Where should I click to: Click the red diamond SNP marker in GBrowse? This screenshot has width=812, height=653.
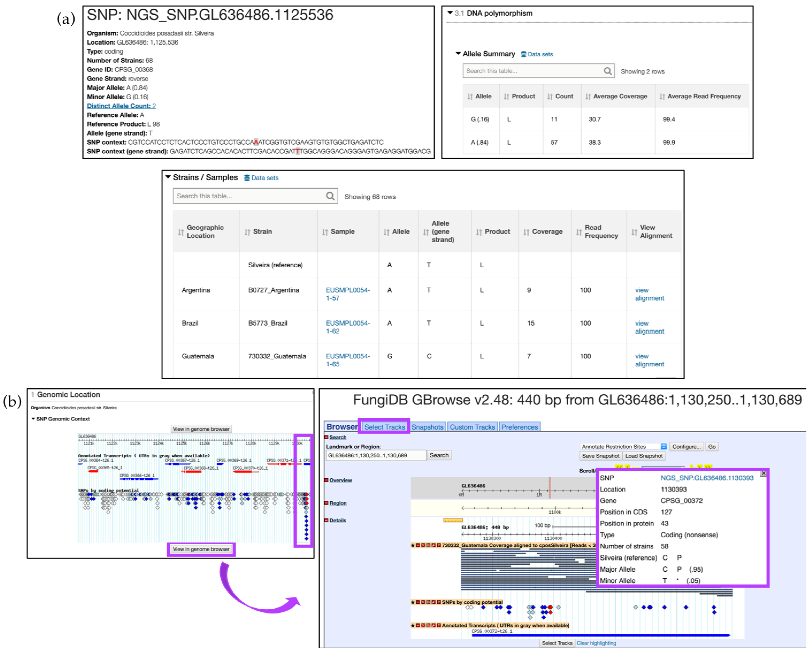[x=551, y=607]
